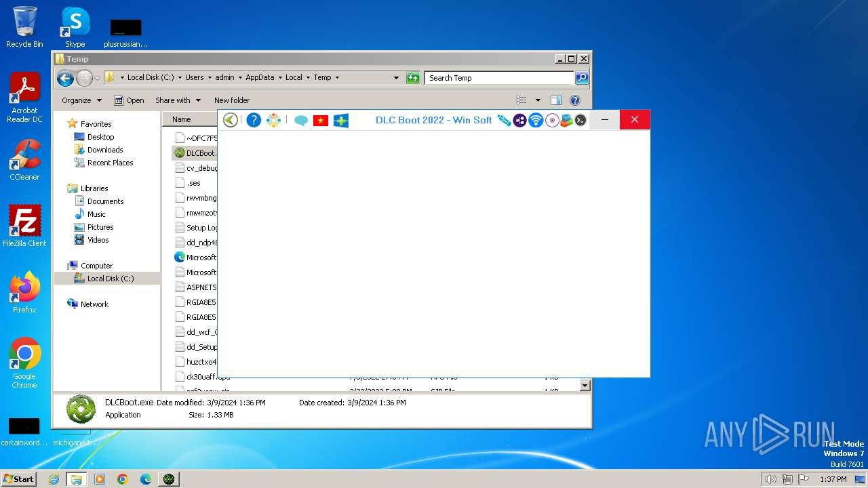Image resolution: width=868 pixels, height=488 pixels.
Task: Click Open in the Explorer toolbar
Action: (129, 100)
